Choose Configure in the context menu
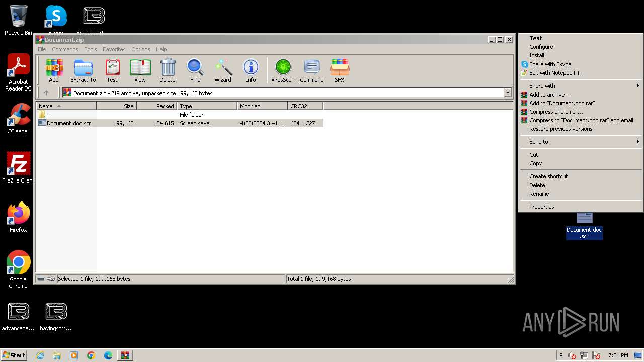 point(581,47)
